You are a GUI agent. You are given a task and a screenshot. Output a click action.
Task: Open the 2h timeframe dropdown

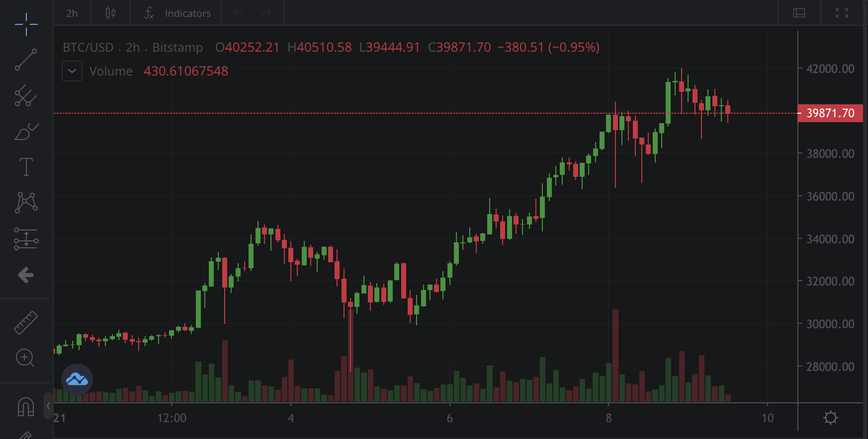pyautogui.click(x=72, y=13)
